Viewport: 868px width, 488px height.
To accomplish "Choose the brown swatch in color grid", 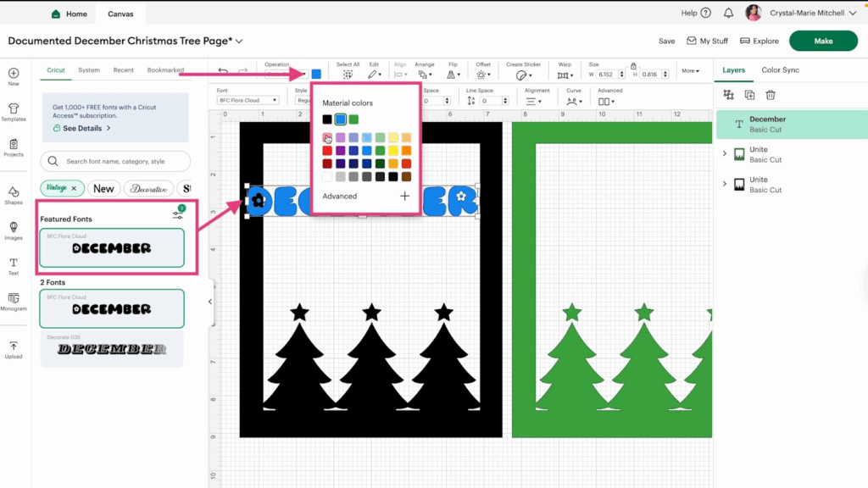I will [406, 176].
